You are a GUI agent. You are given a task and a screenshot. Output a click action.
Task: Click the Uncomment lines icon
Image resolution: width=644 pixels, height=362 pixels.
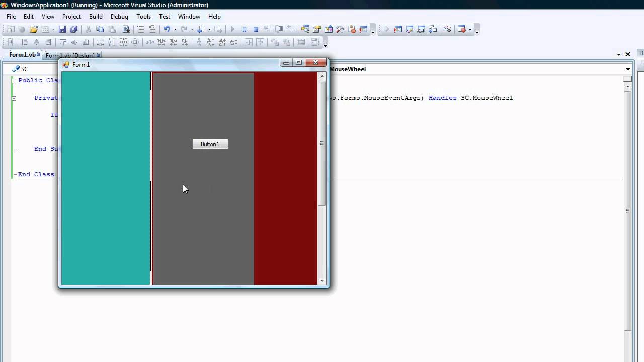(x=152, y=30)
